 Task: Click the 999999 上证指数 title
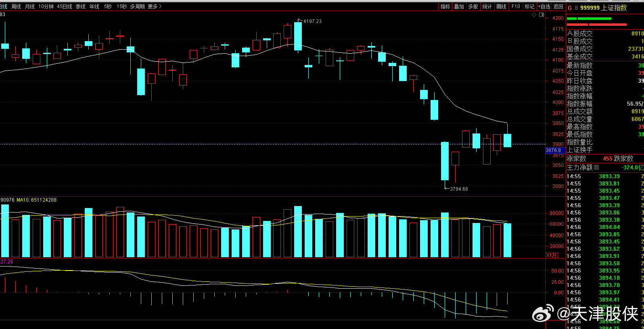click(604, 8)
